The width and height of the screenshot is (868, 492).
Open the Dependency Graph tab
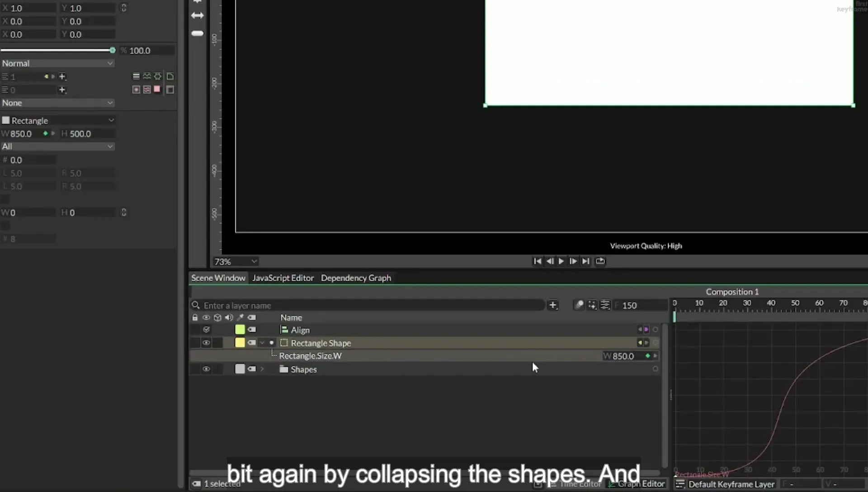pyautogui.click(x=356, y=278)
